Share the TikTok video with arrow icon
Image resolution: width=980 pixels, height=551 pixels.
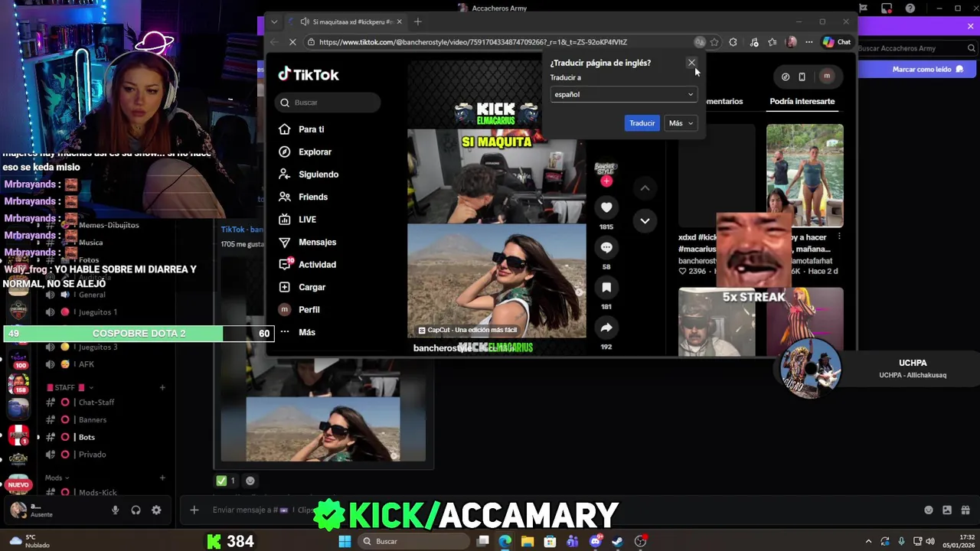606,328
